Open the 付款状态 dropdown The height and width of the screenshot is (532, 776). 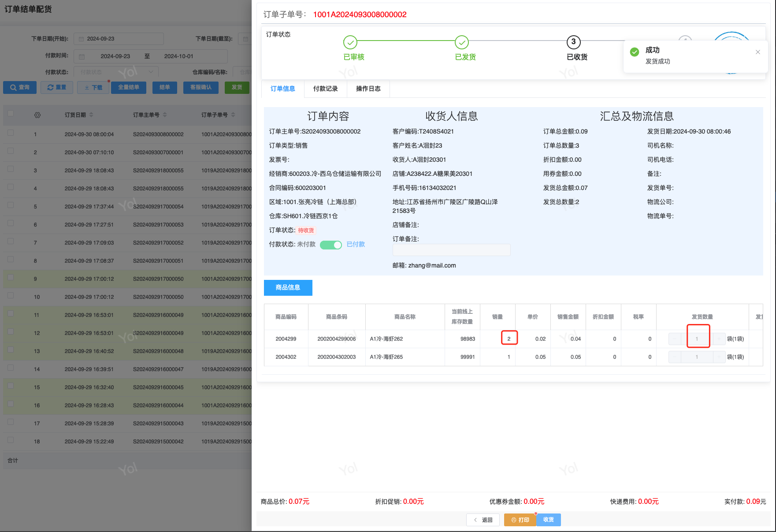point(115,72)
